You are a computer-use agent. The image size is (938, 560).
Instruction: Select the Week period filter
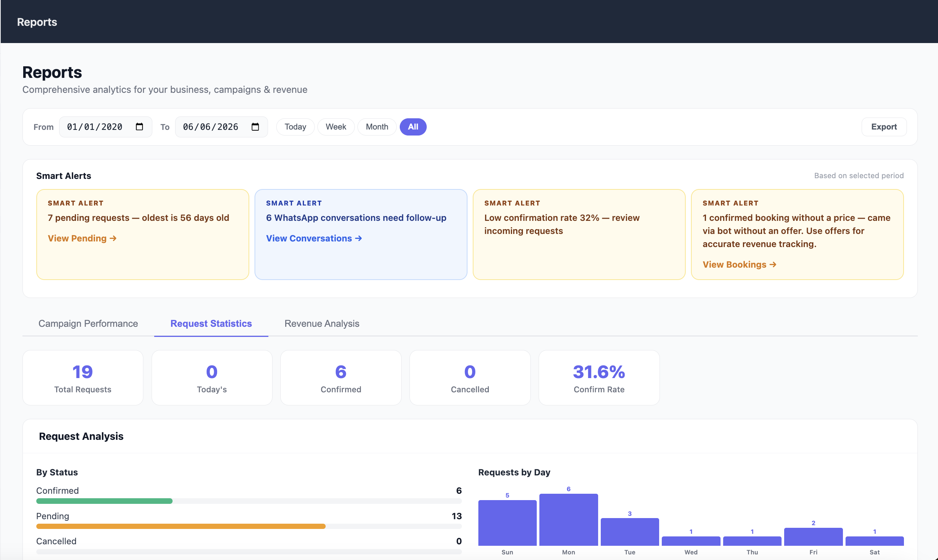336,127
